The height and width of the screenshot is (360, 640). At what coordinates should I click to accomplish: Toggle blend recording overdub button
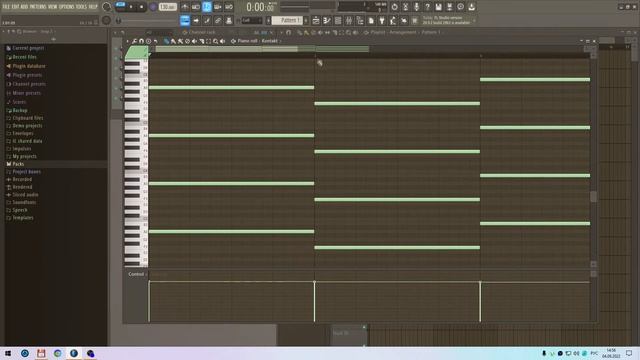pyautogui.click(x=218, y=7)
